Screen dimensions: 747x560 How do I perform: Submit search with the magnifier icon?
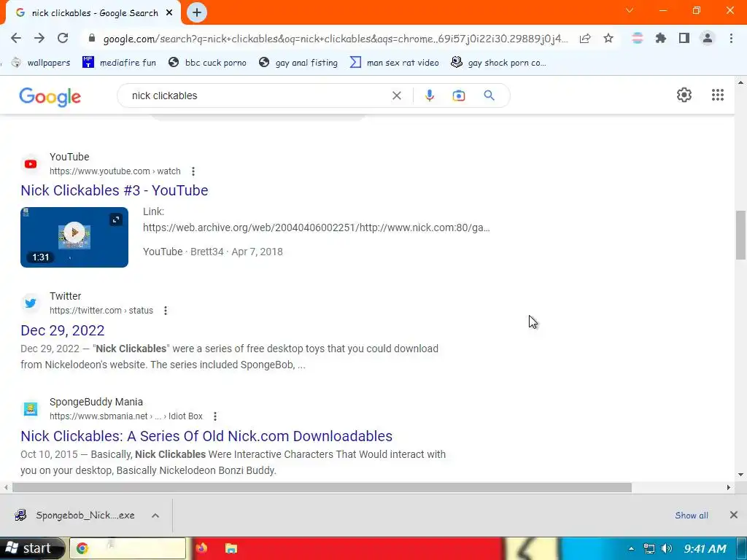click(x=489, y=96)
